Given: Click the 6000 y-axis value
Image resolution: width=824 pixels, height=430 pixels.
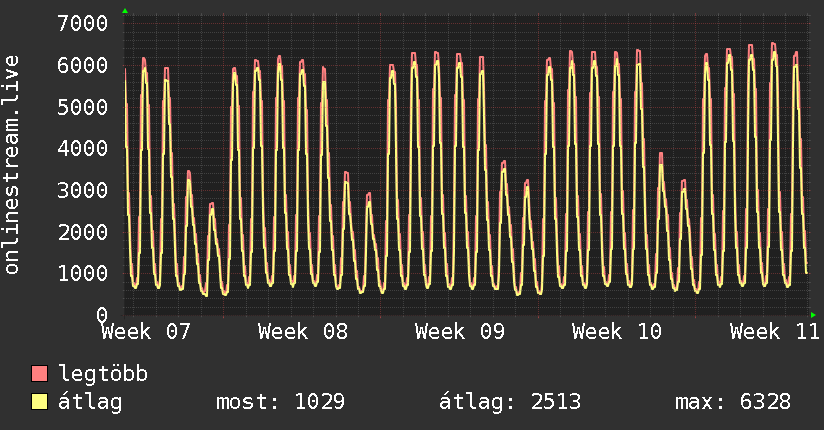Looking at the screenshot, I should [x=83, y=65].
